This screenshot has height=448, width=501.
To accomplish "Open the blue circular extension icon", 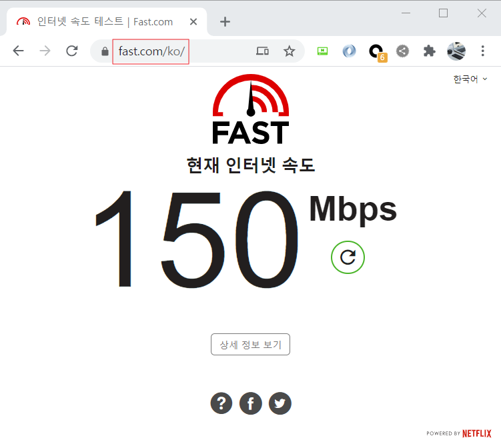I will tap(349, 51).
